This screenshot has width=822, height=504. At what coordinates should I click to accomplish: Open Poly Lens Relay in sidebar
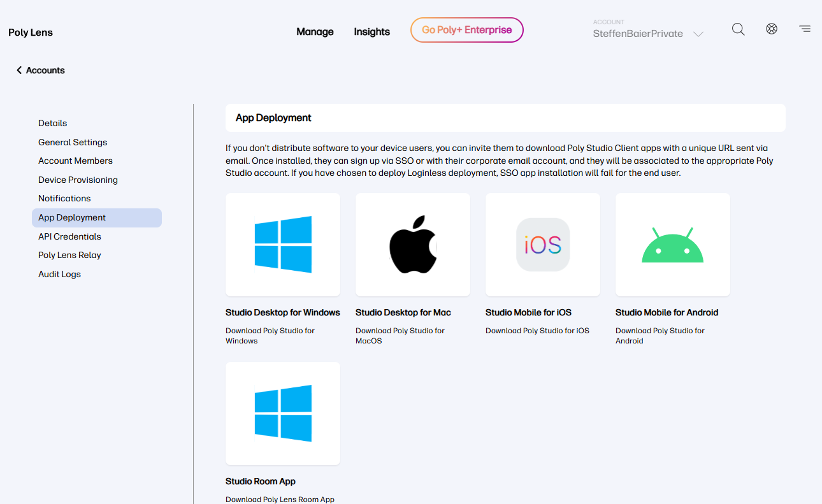pyautogui.click(x=69, y=255)
